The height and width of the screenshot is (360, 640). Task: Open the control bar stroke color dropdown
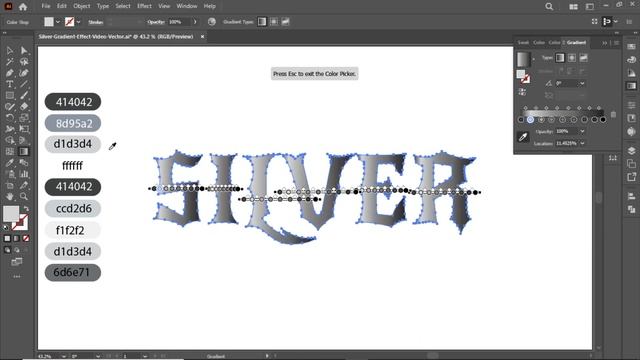pyautogui.click(x=78, y=22)
